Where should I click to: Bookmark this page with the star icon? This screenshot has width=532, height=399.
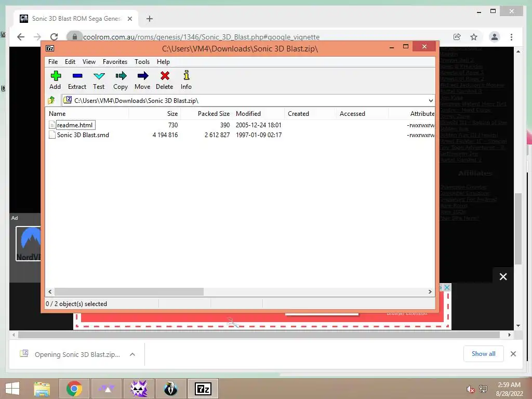(x=474, y=37)
